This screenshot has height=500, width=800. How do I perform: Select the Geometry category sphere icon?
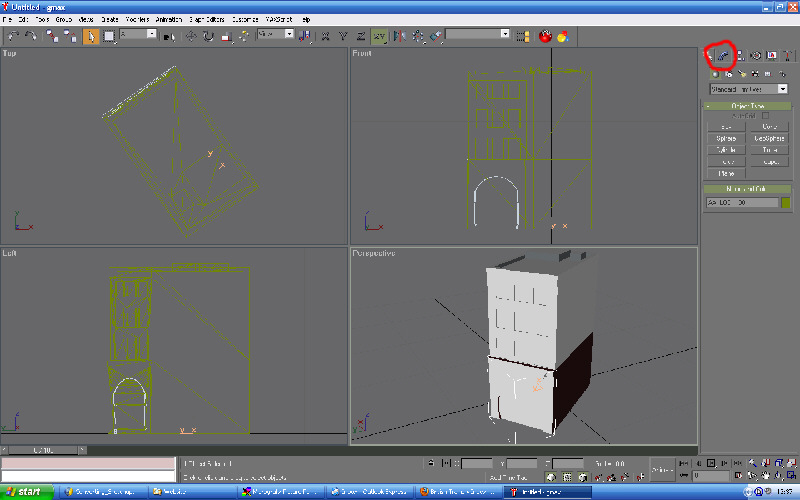pyautogui.click(x=715, y=74)
